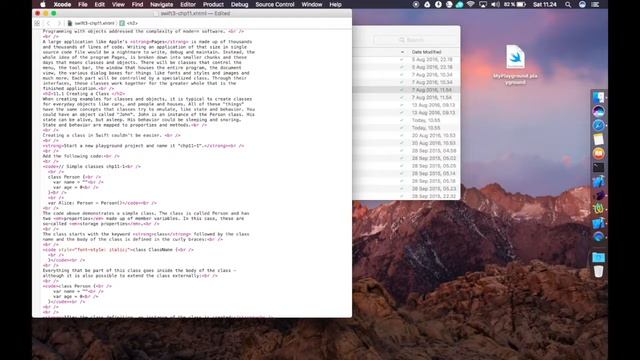Open the related items grid icon in Xcode jump bar
The width and height of the screenshot is (640, 360).
(37, 23)
